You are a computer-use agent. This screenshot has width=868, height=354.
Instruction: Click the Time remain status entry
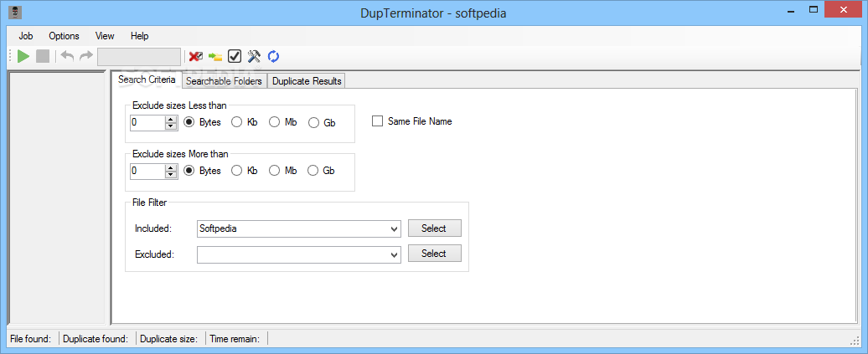[235, 338]
